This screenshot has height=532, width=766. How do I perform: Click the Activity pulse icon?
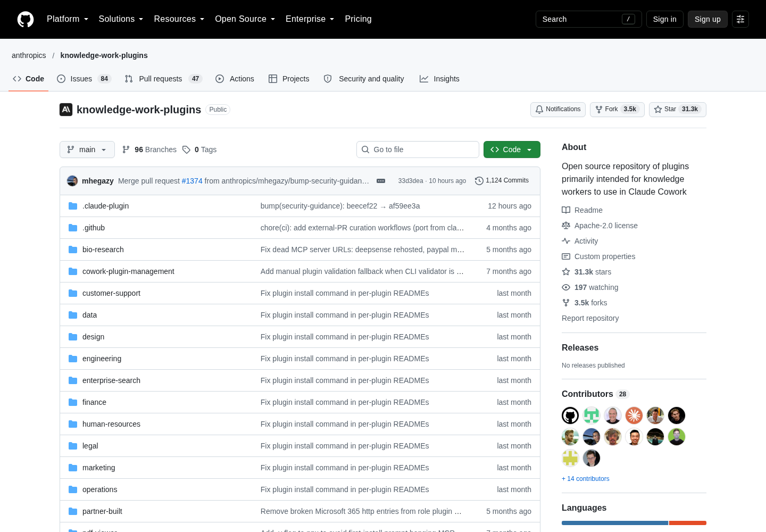click(x=566, y=241)
